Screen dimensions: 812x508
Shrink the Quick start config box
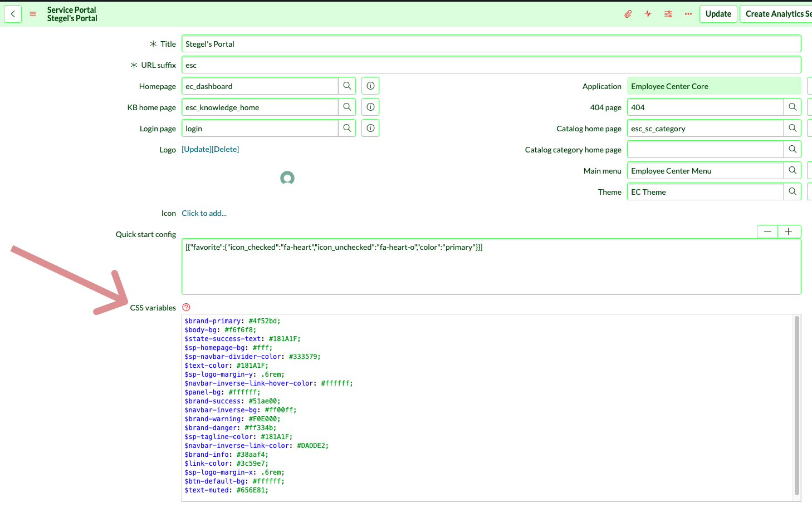pyautogui.click(x=767, y=231)
